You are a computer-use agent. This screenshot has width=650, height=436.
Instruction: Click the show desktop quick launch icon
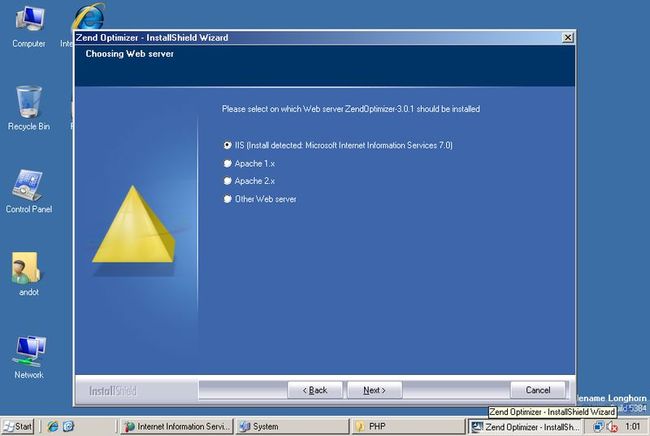(68, 426)
